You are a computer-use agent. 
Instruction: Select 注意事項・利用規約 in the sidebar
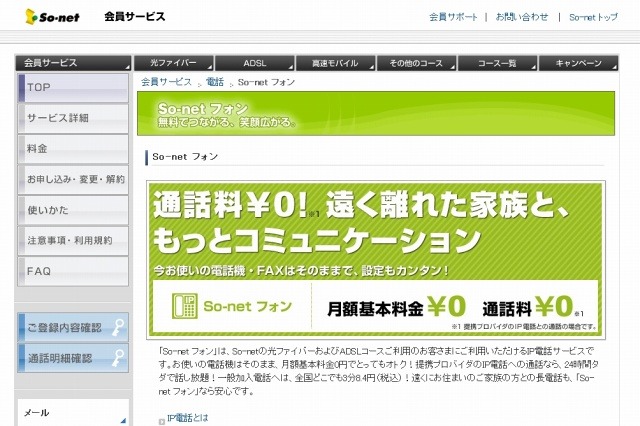pos(73,241)
